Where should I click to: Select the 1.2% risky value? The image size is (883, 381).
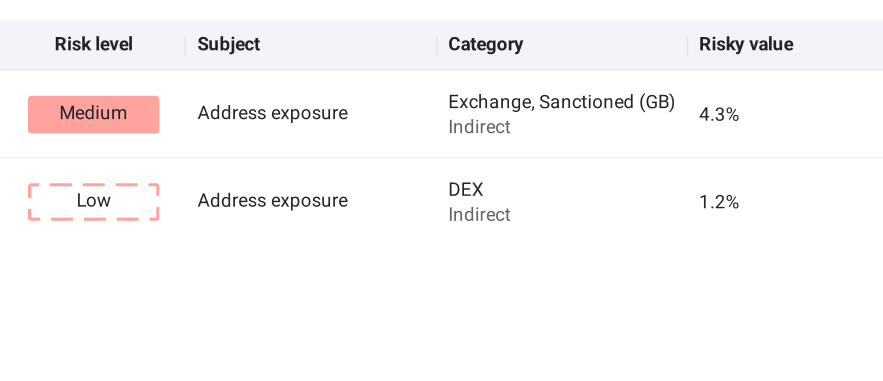point(719,203)
